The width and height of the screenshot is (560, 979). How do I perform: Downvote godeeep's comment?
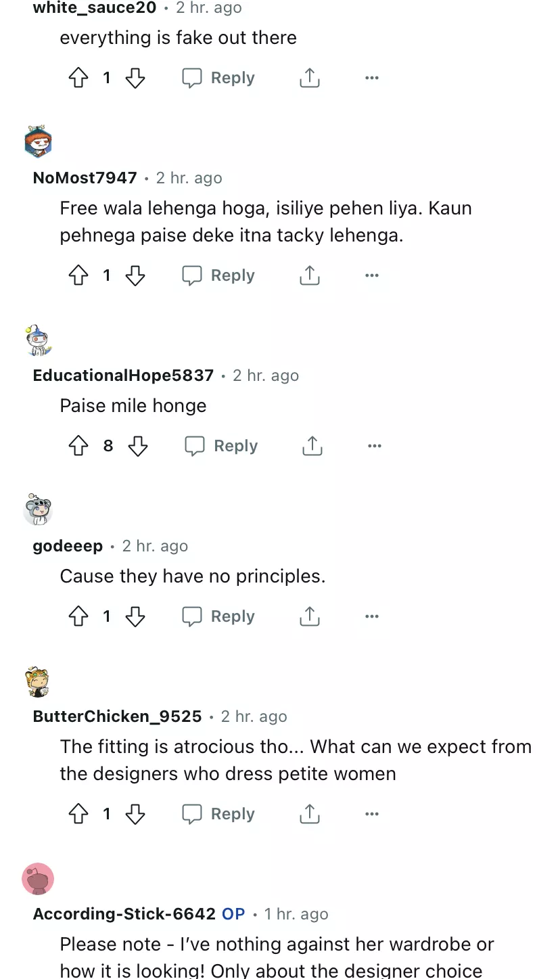pyautogui.click(x=135, y=617)
